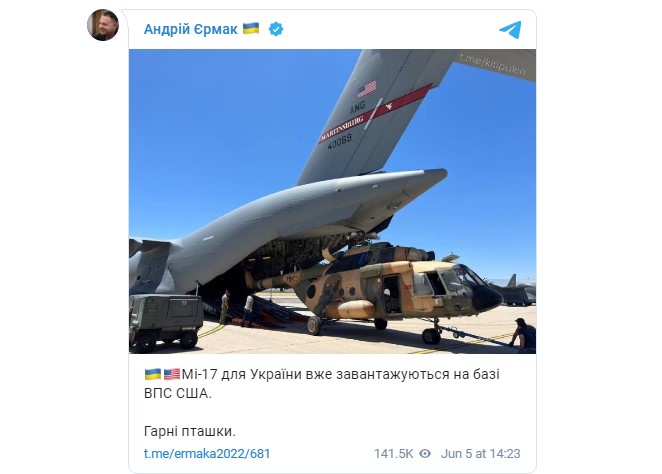Open the t.me/ermaka2022/681 link

click(x=207, y=454)
